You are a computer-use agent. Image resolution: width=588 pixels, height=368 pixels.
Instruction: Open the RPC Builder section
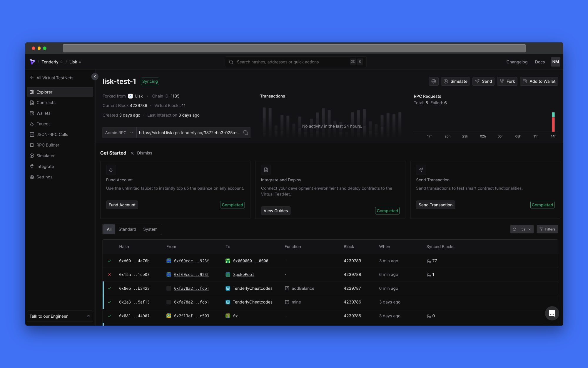(48, 145)
